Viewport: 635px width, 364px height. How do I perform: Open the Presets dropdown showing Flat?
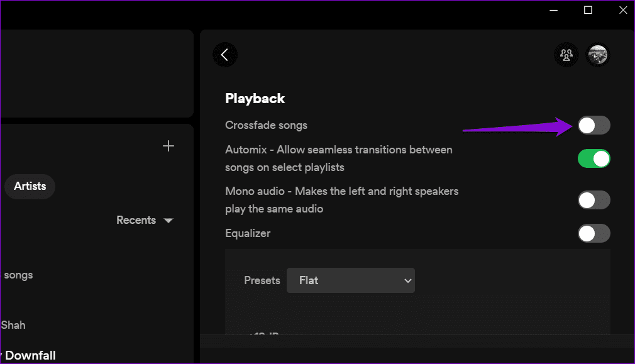click(x=351, y=280)
